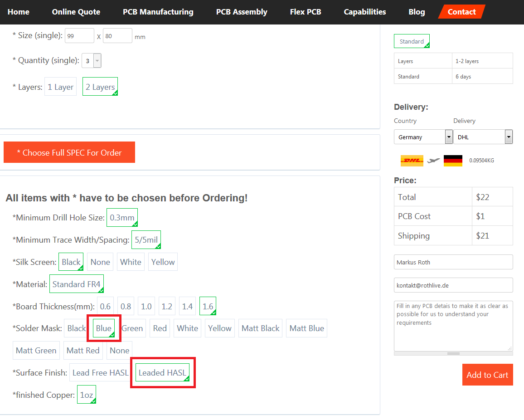524x420 pixels.
Task: Select 5/5mil trace width option
Action: pos(146,240)
